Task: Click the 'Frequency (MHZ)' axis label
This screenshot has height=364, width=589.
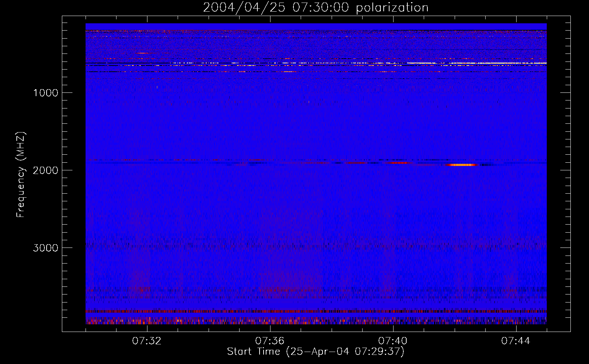Action: coord(21,175)
